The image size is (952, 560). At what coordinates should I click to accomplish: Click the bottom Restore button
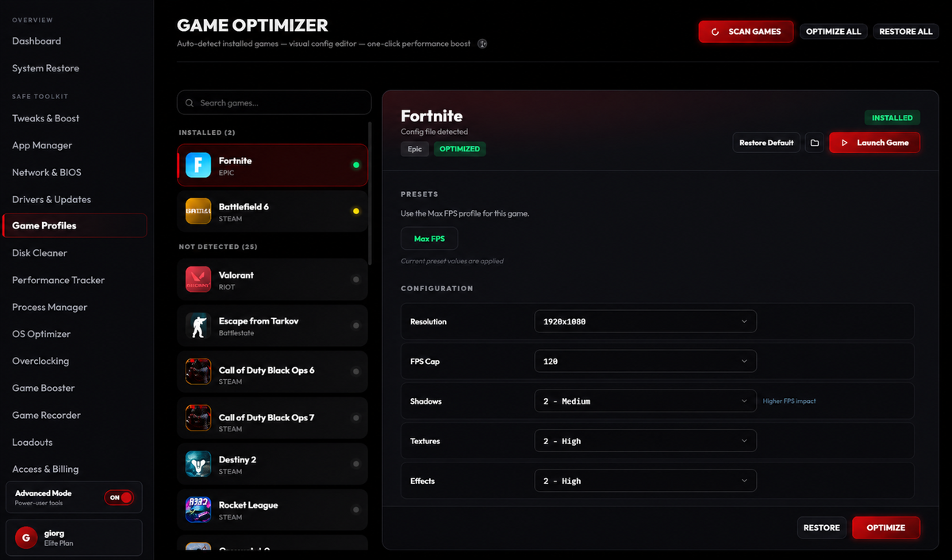pyautogui.click(x=821, y=527)
